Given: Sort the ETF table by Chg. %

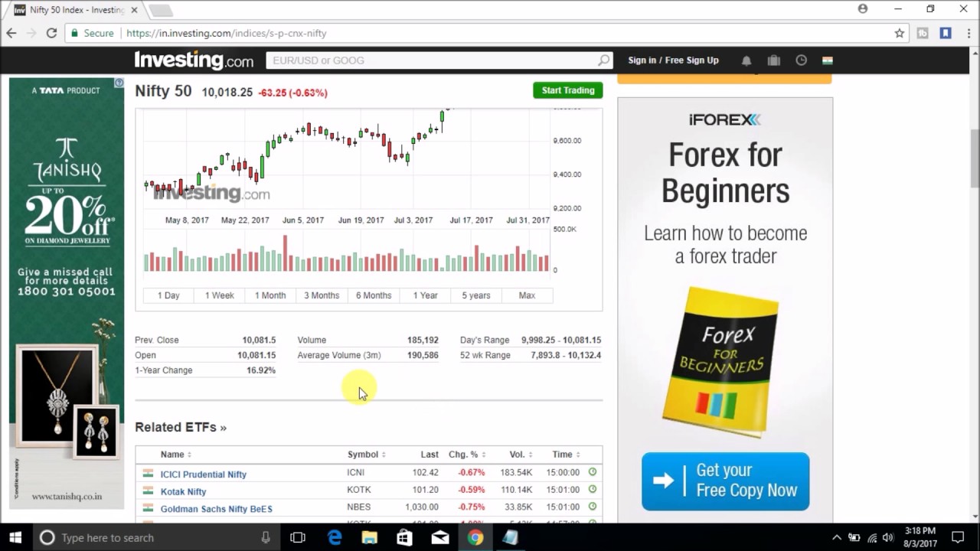Looking at the screenshot, I should pyautogui.click(x=467, y=455).
